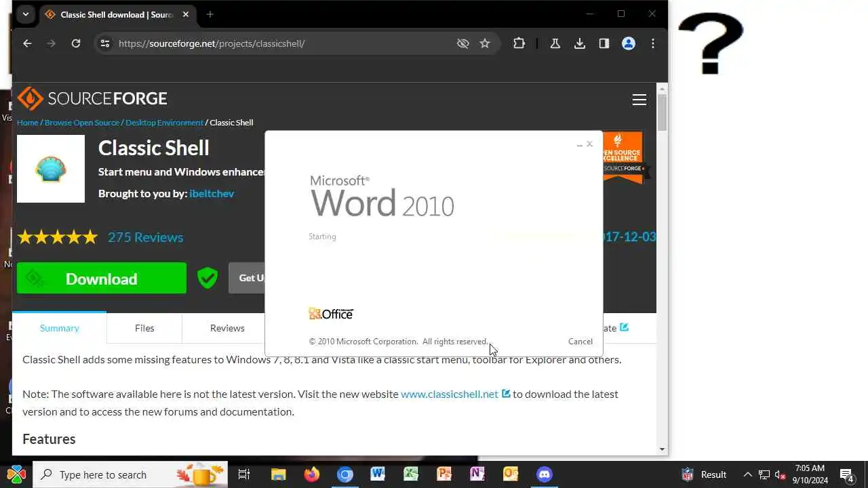Image resolution: width=868 pixels, height=488 pixels.
Task: View site information icon in address bar
Action: click(x=105, y=43)
